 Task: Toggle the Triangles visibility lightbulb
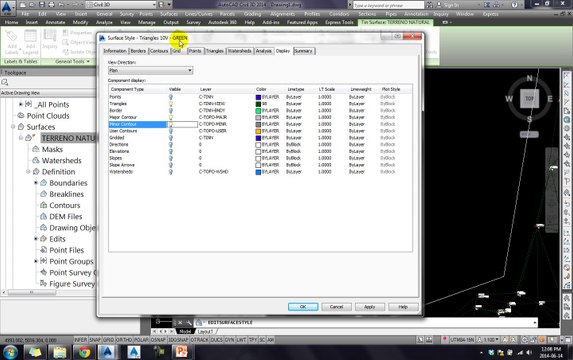tap(170, 104)
